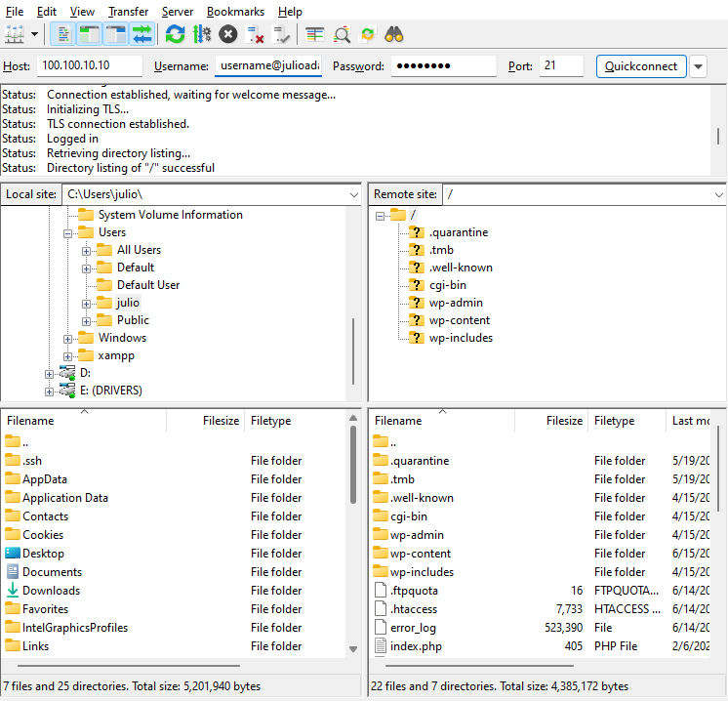Toggle processing of the transfer queue
Image resolution: width=728 pixels, height=701 pixels.
click(x=201, y=34)
